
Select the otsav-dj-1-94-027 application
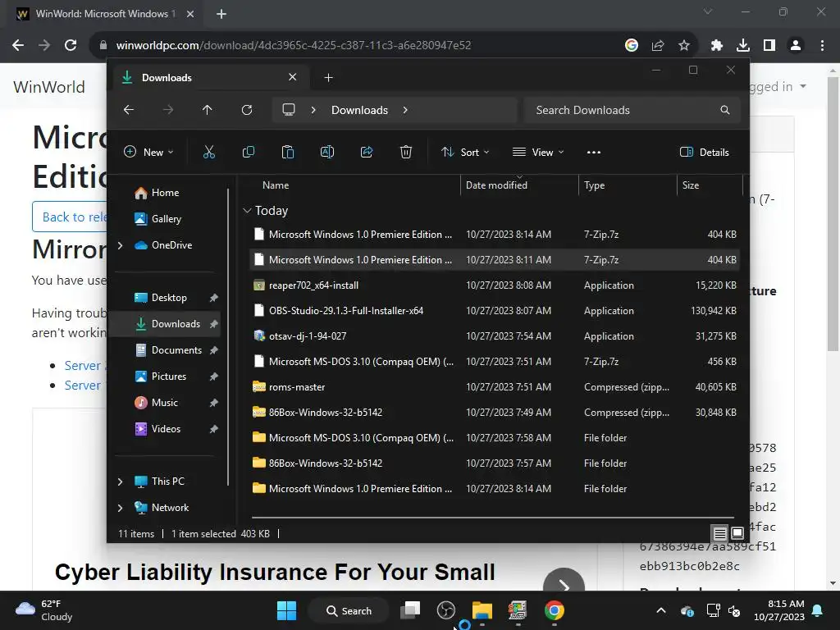pyautogui.click(x=495, y=336)
